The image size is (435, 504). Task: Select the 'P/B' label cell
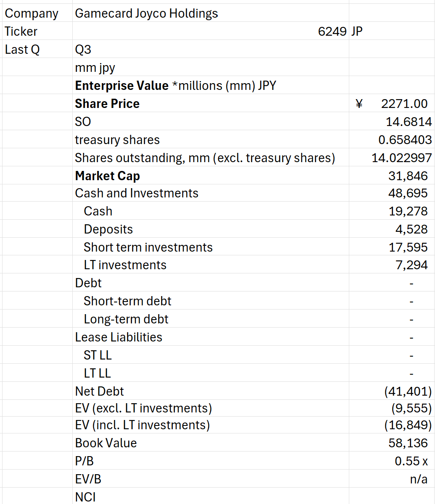(84, 461)
